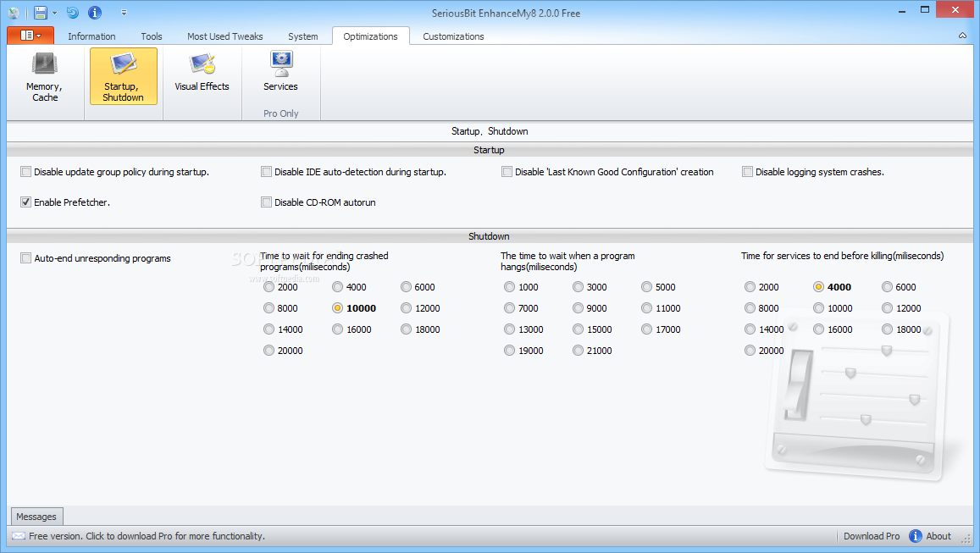
Task: Choose 20000 for services end time
Action: (750, 351)
